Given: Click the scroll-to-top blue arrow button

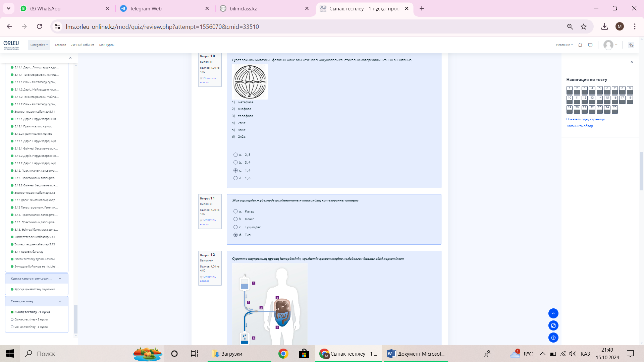Looking at the screenshot, I should (553, 313).
